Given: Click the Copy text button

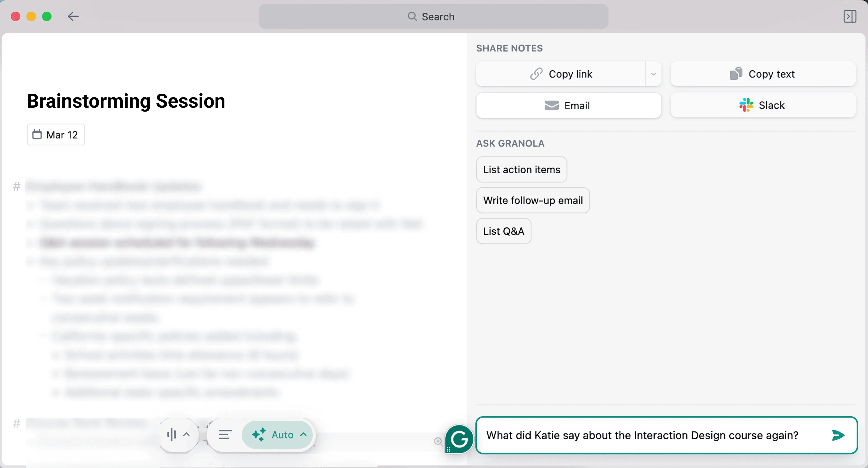Looking at the screenshot, I should coord(763,74).
